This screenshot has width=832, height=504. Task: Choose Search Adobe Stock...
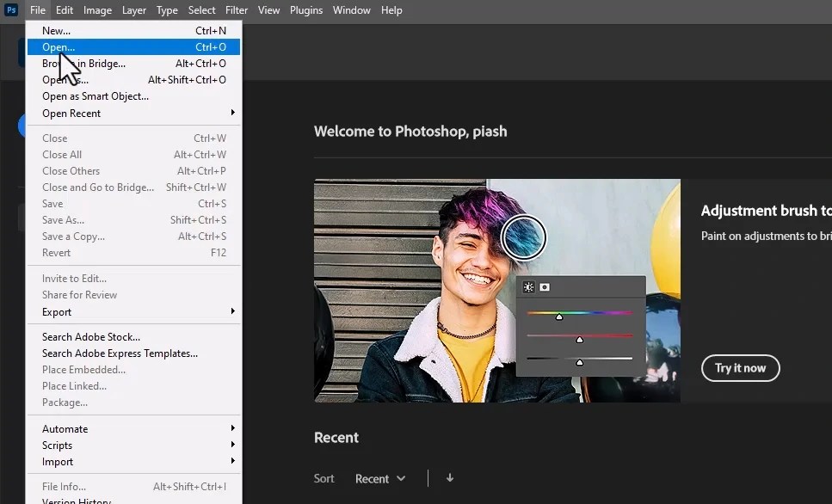[90, 336]
